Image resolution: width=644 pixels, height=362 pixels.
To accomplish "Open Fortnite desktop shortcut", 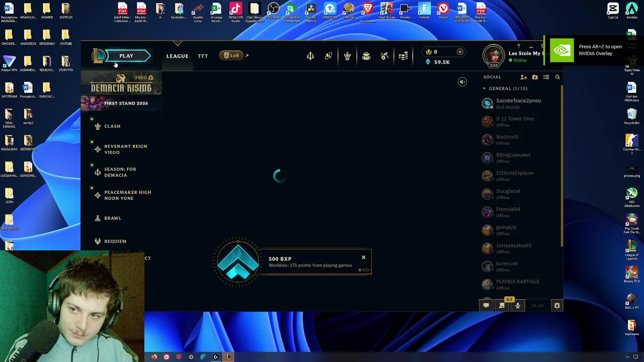I will 424,11.
